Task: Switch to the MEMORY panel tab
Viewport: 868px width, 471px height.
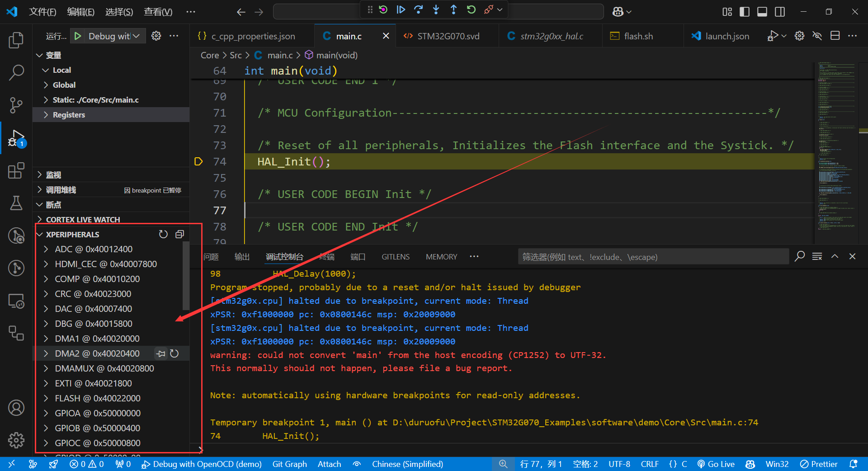Action: point(441,257)
